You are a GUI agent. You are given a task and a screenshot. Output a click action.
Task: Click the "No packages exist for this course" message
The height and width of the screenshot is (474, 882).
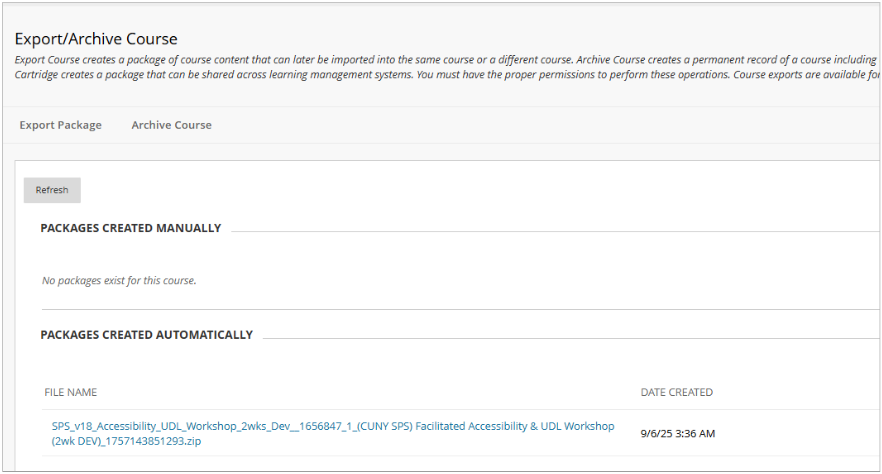(x=119, y=280)
